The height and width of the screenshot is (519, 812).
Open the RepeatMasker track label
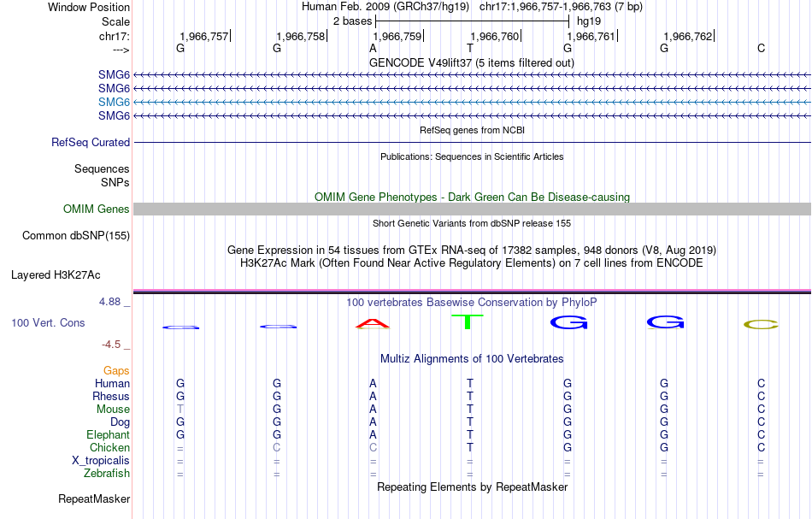pyautogui.click(x=94, y=498)
